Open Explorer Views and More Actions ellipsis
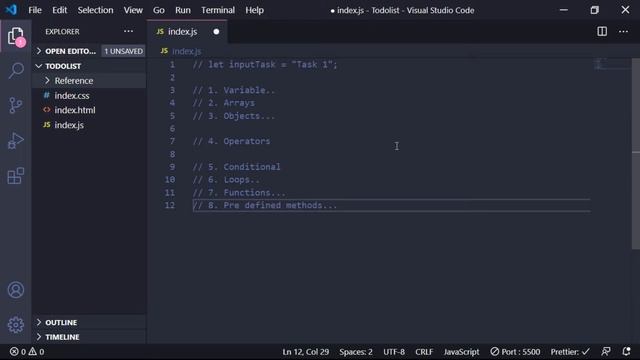 pos(128,31)
